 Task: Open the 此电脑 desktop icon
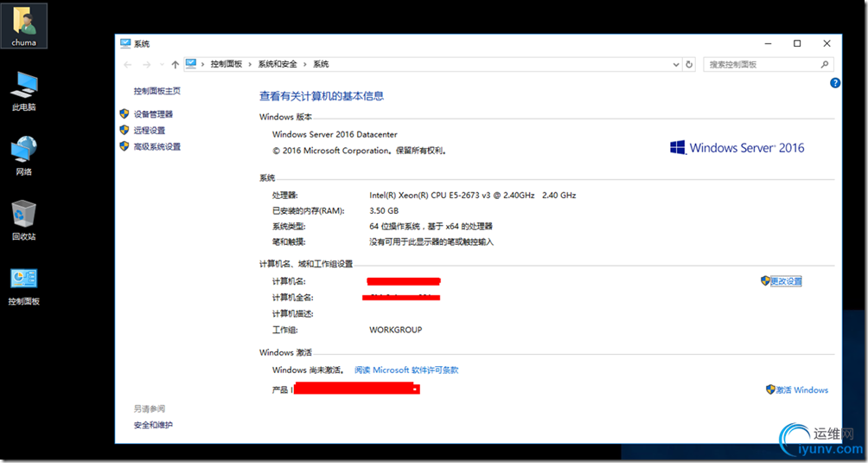point(24,92)
